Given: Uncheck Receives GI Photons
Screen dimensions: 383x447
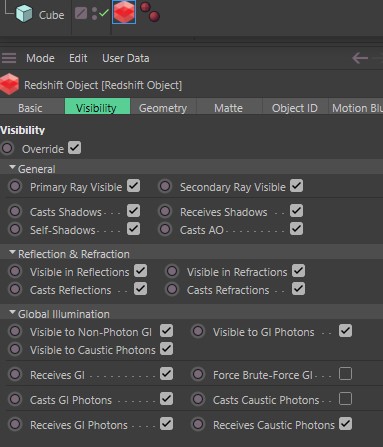Looking at the screenshot, I should tap(166, 424).
